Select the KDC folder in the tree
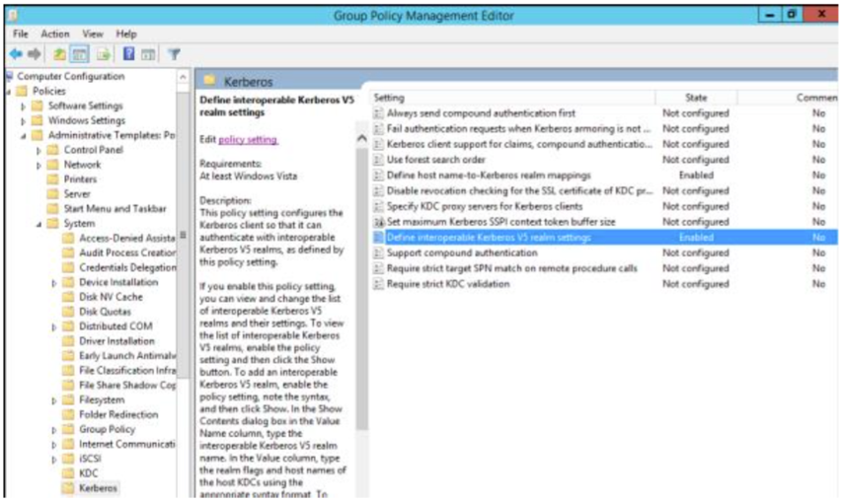Viewport: 844px width, 504px height. point(89,473)
